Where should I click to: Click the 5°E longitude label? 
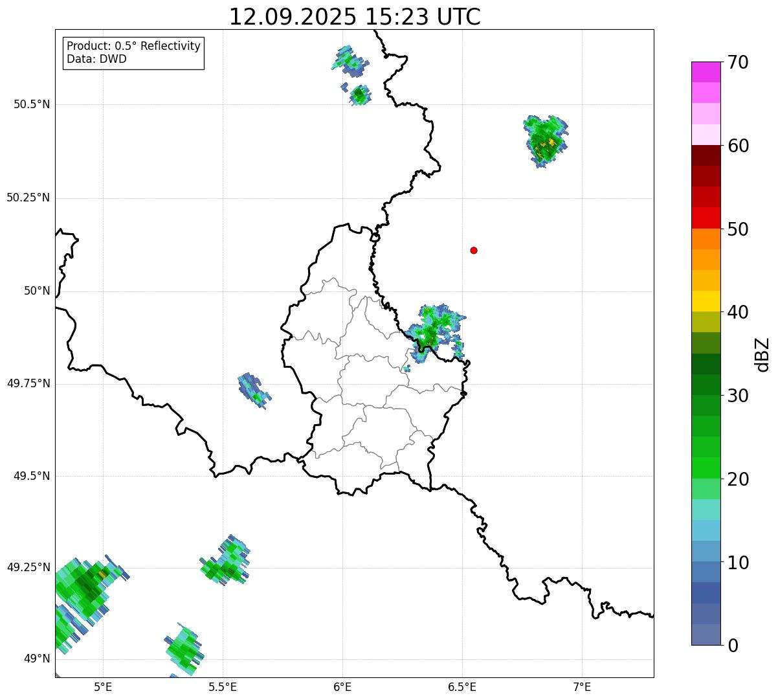[103, 686]
